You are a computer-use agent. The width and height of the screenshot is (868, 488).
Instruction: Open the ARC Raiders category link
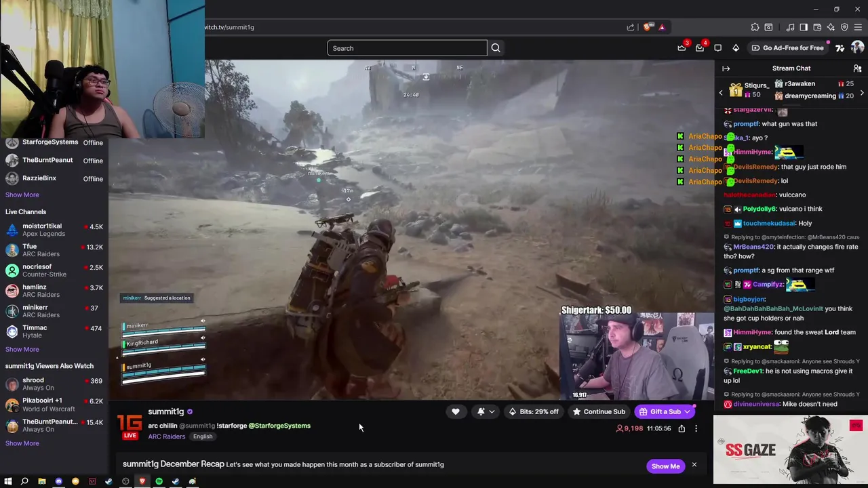click(167, 436)
